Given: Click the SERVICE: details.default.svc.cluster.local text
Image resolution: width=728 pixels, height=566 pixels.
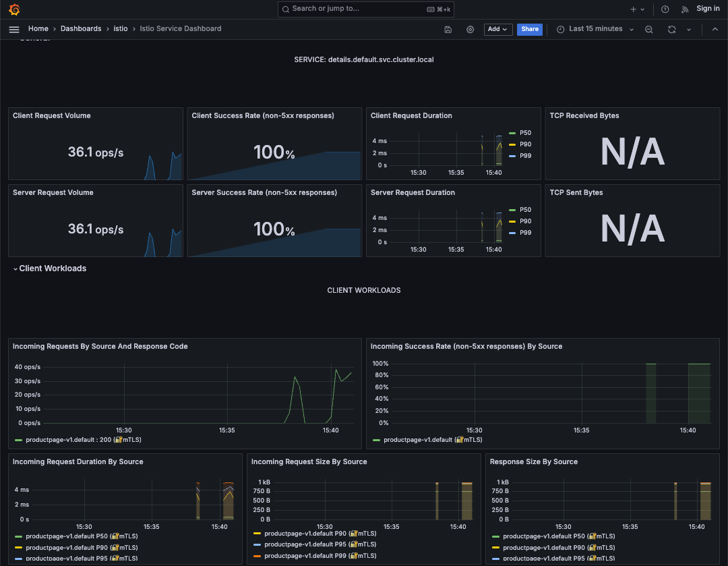Looking at the screenshot, I should 364,59.
